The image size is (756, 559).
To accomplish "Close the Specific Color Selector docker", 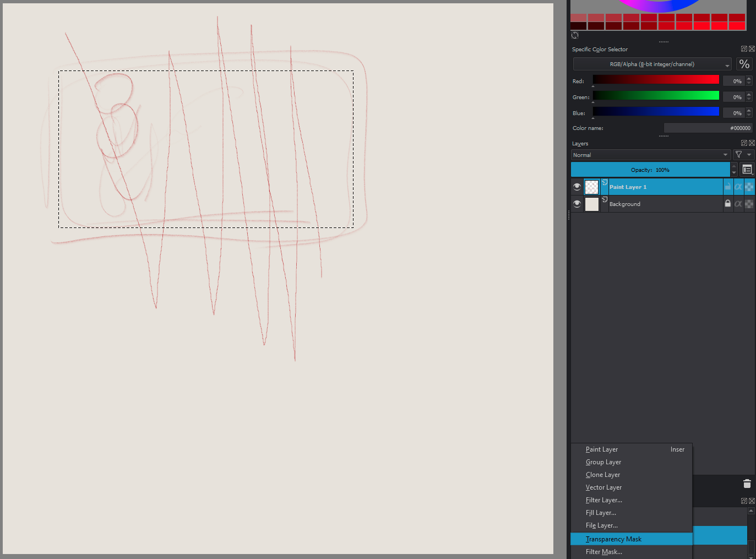I will point(752,49).
